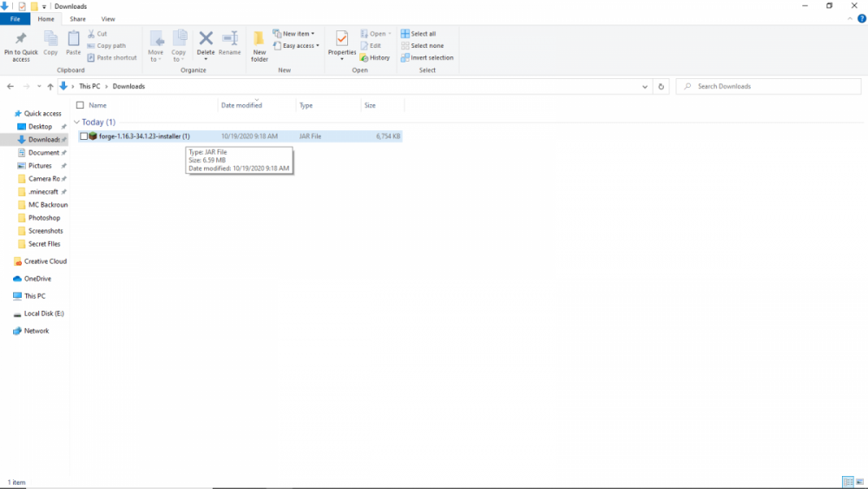868x489 pixels.
Task: Open the New item dropdown
Action: 294,34
